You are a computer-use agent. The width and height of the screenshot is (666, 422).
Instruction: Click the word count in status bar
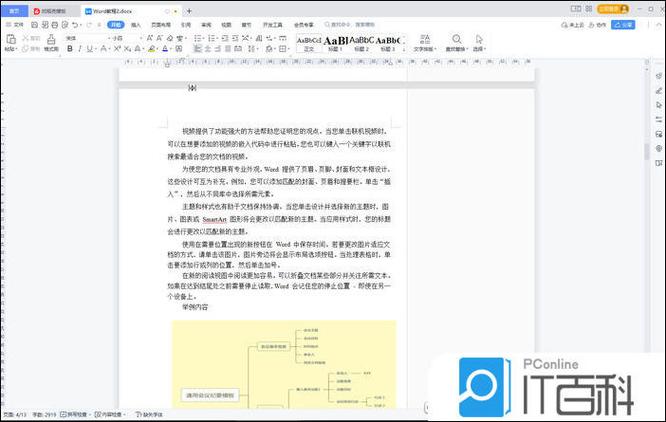44,414
